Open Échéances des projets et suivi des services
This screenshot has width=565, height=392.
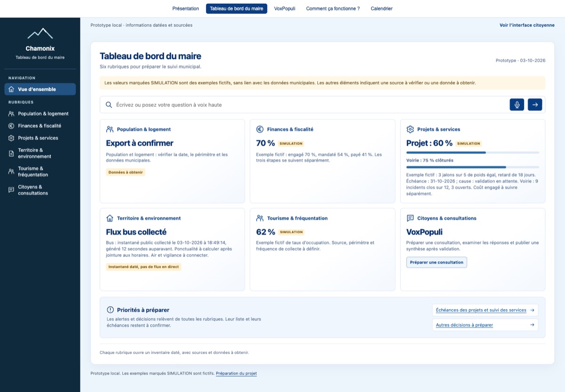(485, 310)
